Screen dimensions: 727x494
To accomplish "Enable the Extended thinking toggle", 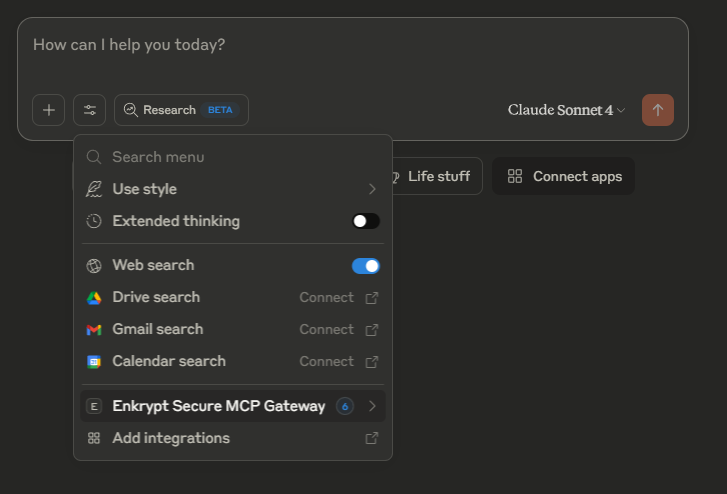I will click(366, 221).
